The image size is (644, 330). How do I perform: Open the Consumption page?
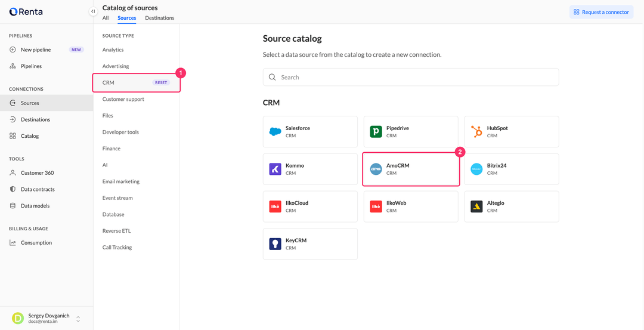[36, 243]
